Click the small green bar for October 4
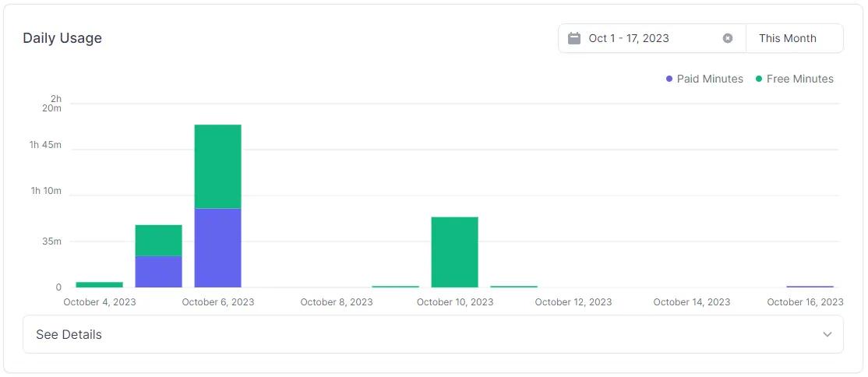 click(99, 284)
